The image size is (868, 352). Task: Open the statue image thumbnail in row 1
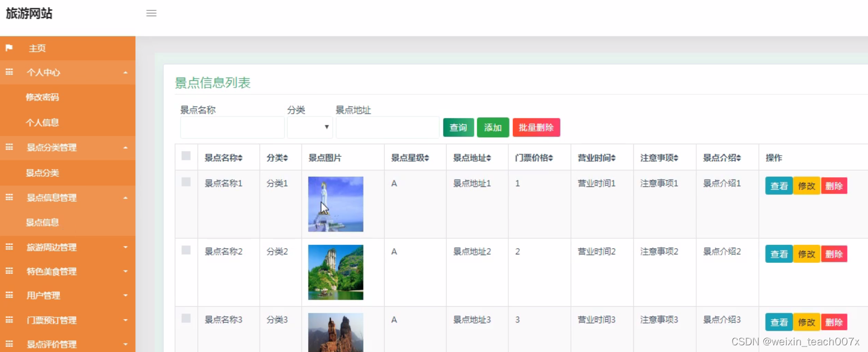click(336, 204)
